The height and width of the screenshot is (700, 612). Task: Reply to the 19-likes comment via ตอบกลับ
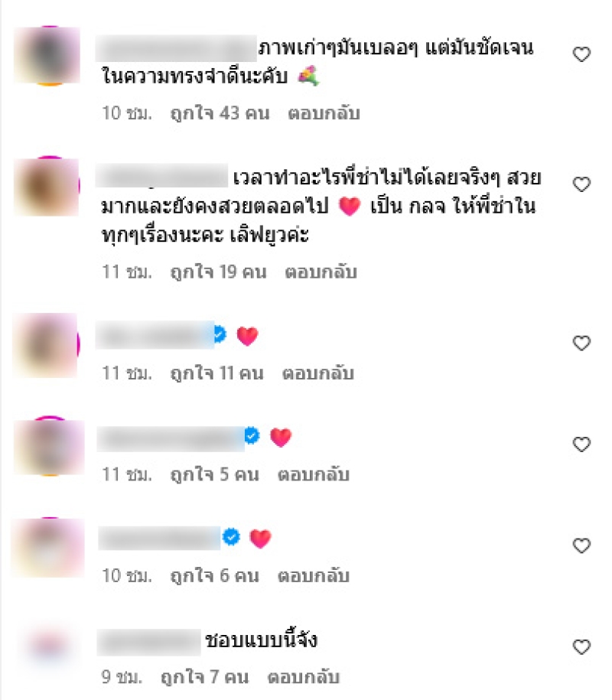(321, 272)
